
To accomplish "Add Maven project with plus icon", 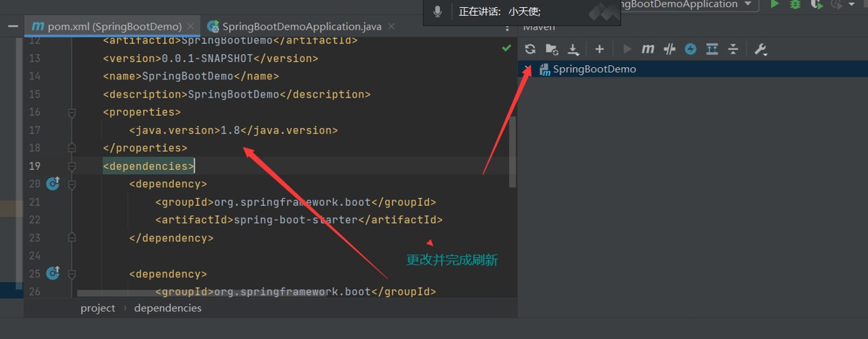I will 599,49.
